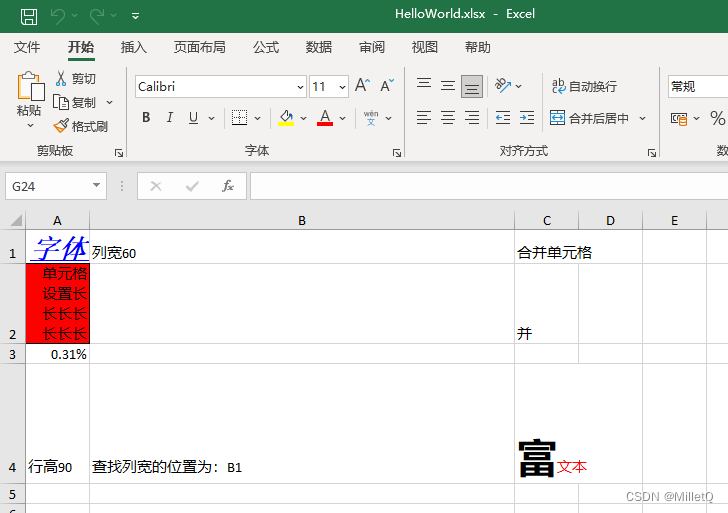Switch to the 视图 ribbon tab
Viewport: 728px width, 513px height.
[425, 47]
